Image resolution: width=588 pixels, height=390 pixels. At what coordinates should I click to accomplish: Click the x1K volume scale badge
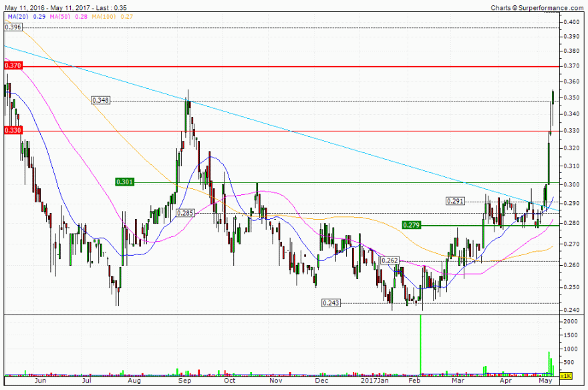(x=566, y=376)
